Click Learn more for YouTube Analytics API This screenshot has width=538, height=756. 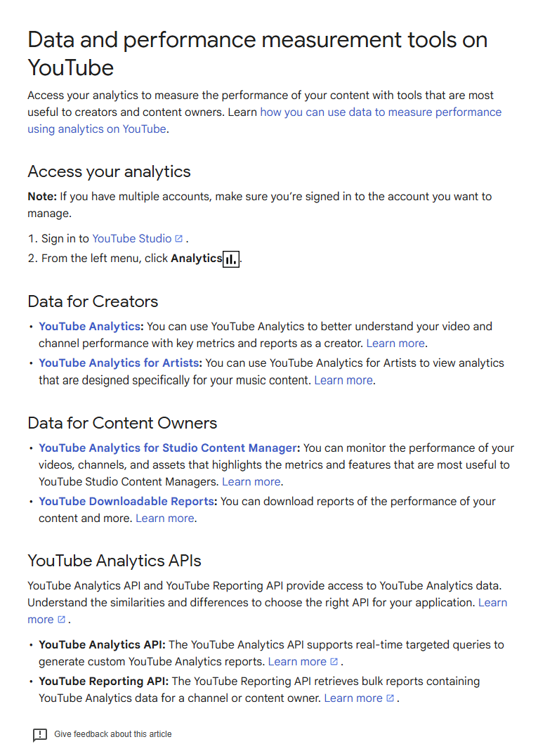[x=297, y=662]
